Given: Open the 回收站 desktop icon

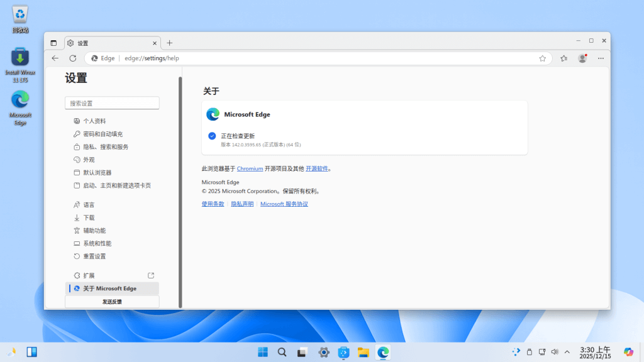Looking at the screenshot, I should click(x=19, y=19).
